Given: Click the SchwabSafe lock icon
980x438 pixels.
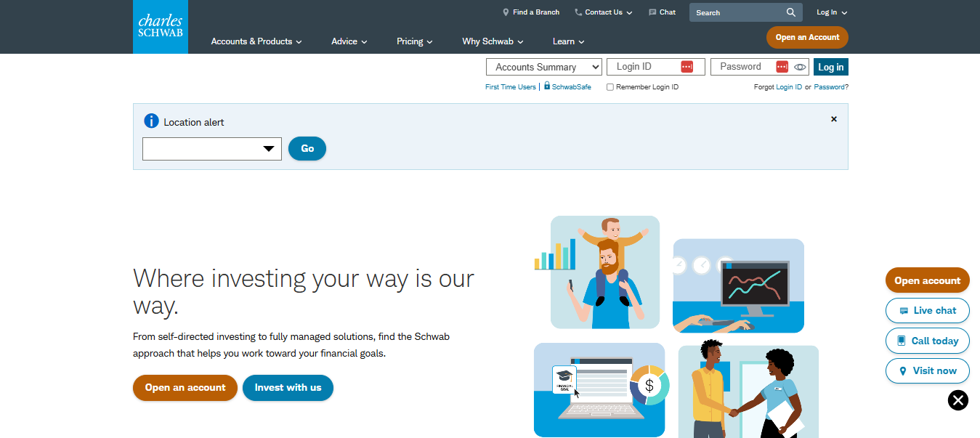Looking at the screenshot, I should [547, 86].
